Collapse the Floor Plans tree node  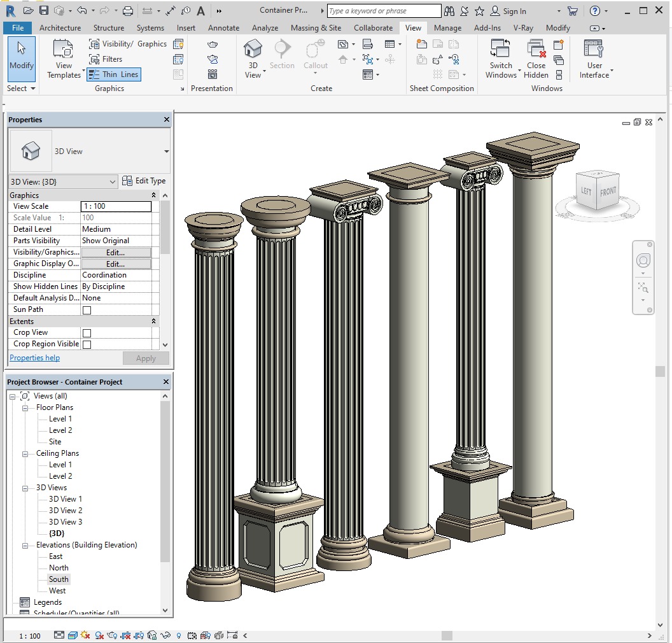[x=25, y=408]
